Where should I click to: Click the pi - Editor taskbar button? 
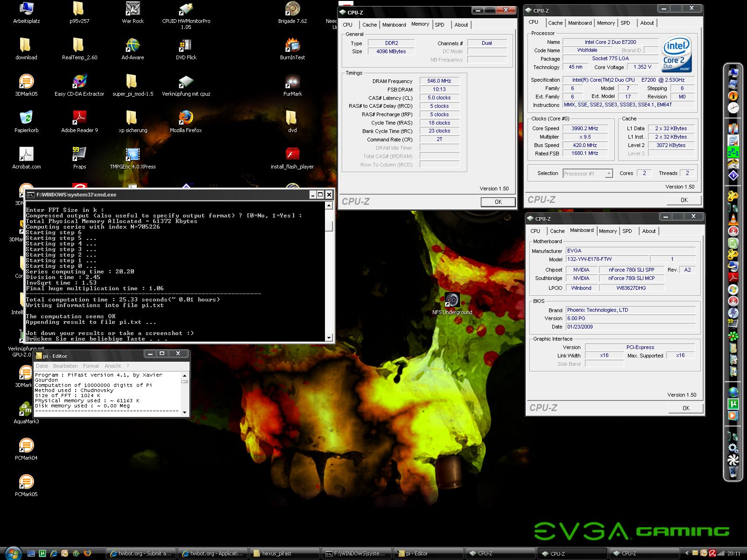428,553
